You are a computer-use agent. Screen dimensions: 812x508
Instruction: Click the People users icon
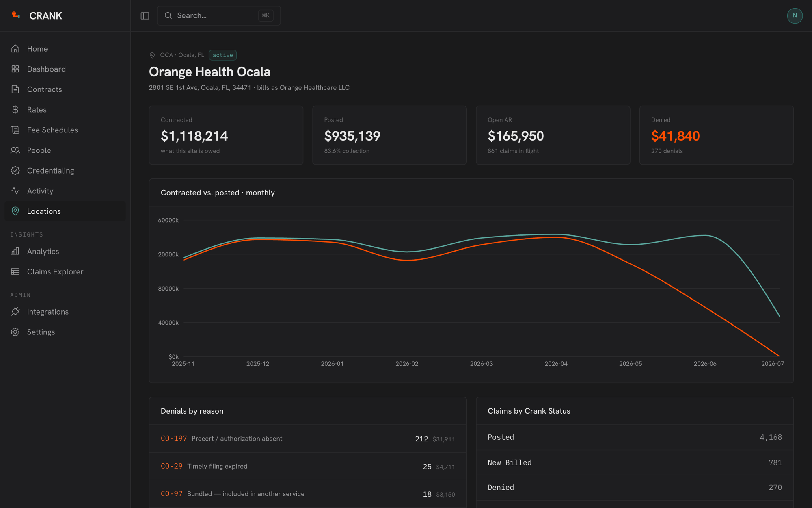[x=15, y=150]
